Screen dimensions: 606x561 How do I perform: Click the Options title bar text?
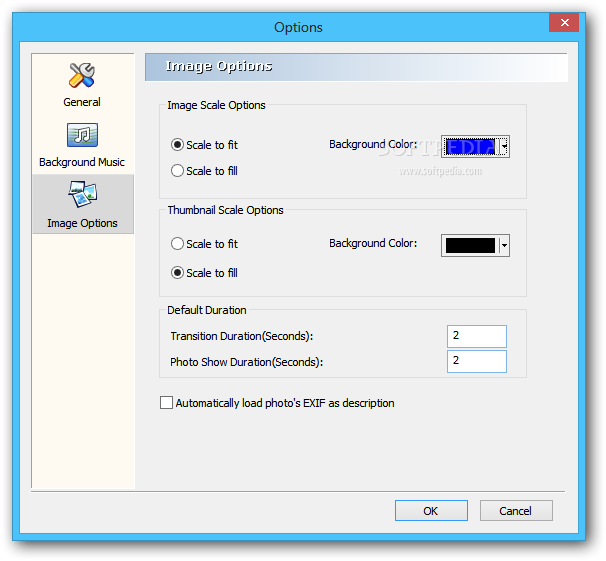[298, 27]
